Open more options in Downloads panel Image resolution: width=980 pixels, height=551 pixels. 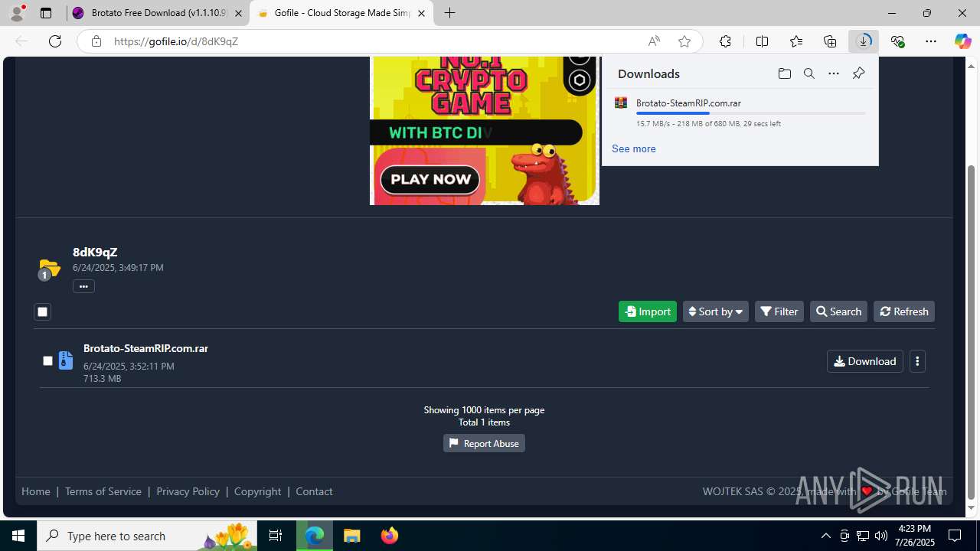[x=834, y=73]
